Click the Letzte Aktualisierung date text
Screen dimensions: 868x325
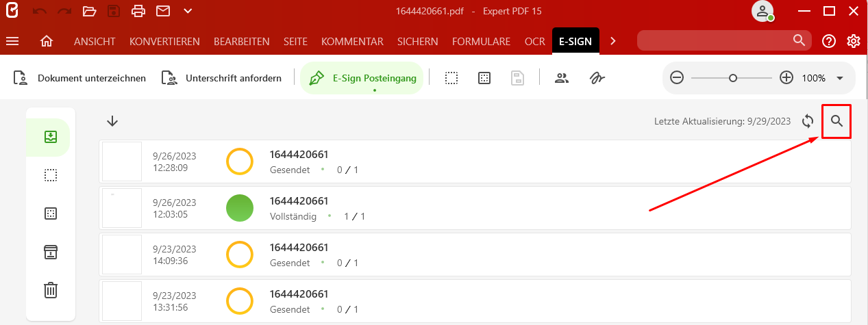point(722,121)
